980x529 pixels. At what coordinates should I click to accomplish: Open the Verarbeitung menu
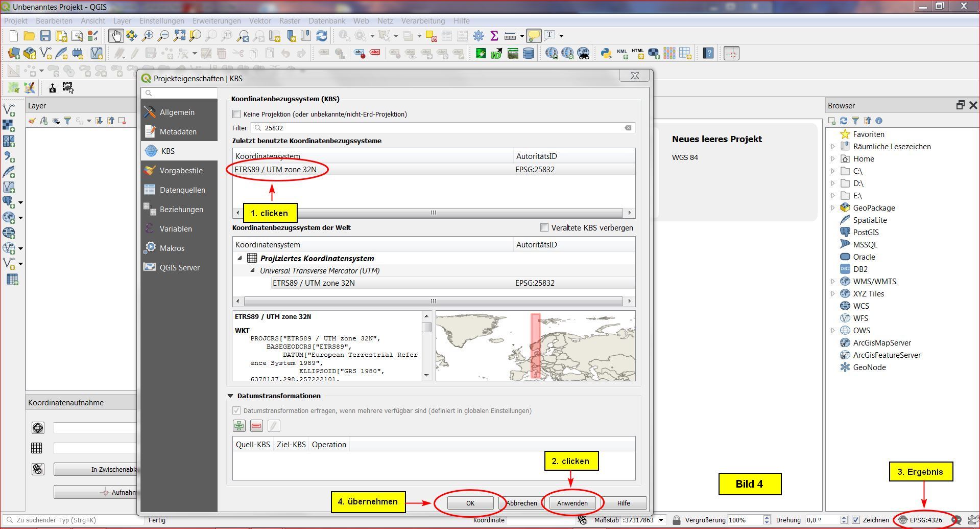pos(422,21)
